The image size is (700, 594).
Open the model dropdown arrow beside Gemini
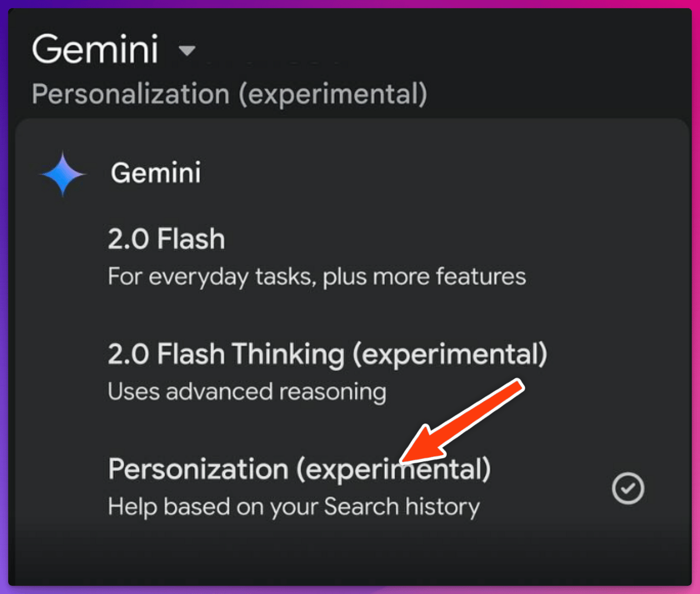187,51
